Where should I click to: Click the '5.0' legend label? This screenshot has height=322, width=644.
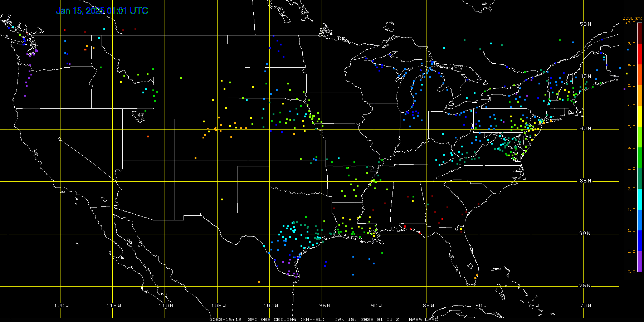pyautogui.click(x=631, y=85)
